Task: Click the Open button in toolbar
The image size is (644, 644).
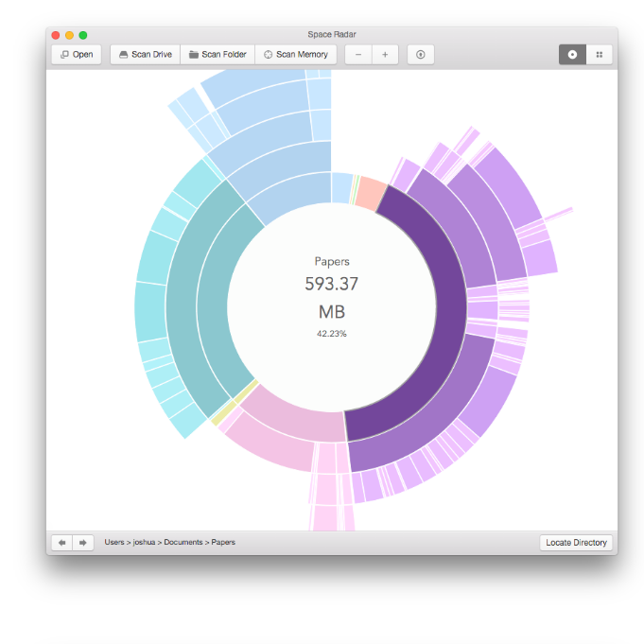Action: click(x=76, y=55)
